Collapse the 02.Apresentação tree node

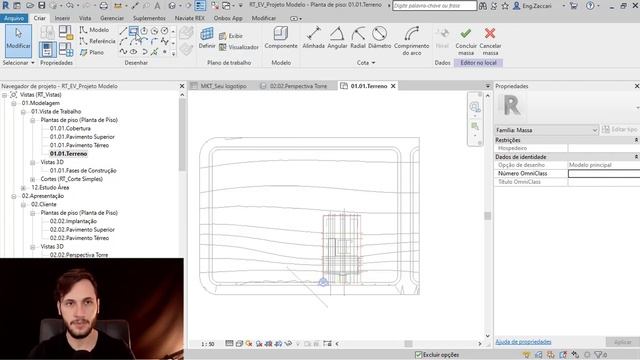click(x=14, y=196)
